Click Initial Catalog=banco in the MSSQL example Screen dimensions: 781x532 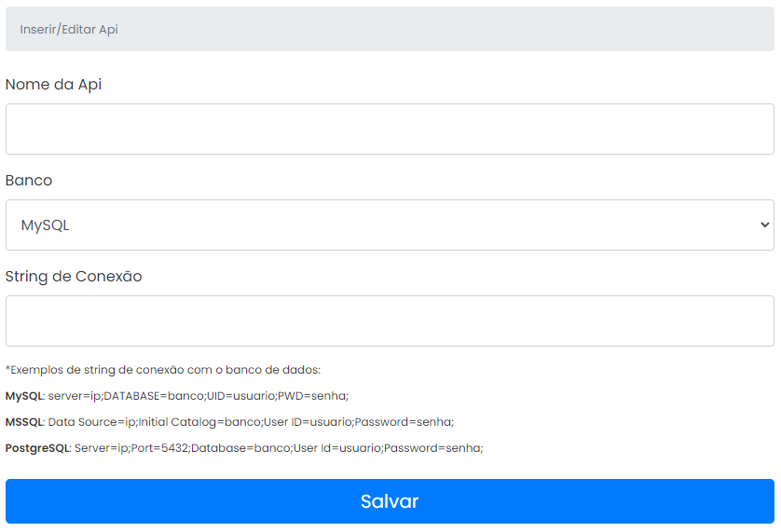tap(199, 422)
